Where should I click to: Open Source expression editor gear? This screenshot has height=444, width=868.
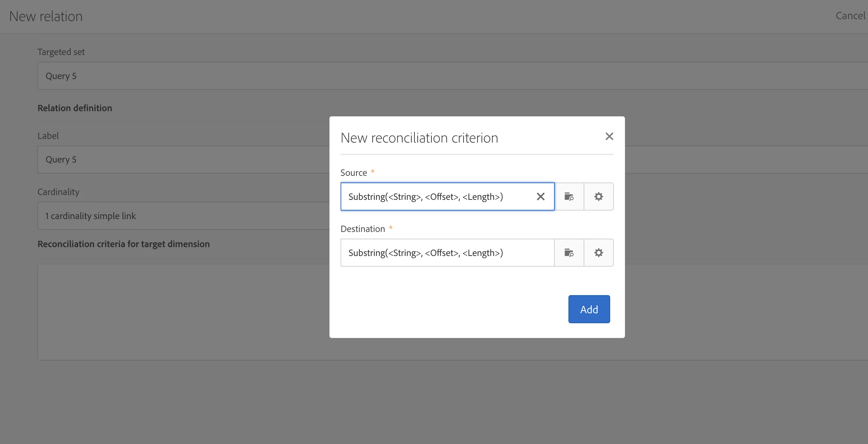(598, 197)
